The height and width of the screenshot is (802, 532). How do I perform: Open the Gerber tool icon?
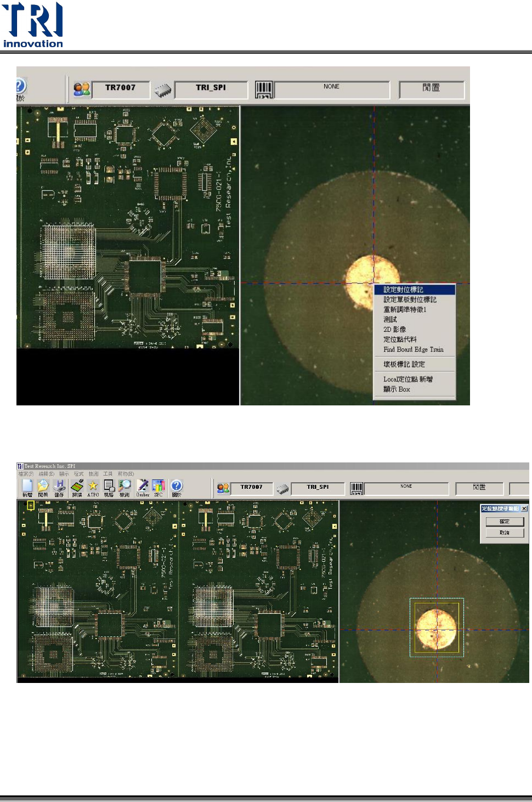pyautogui.click(x=143, y=487)
